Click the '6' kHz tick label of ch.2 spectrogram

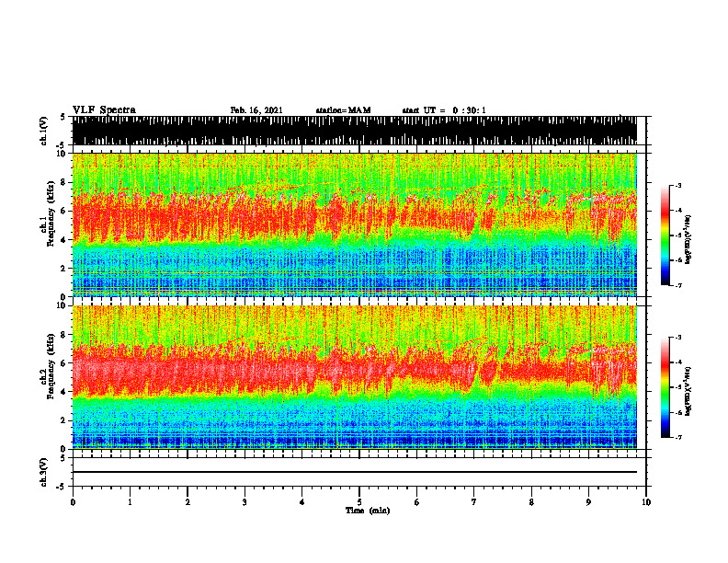pos(64,363)
